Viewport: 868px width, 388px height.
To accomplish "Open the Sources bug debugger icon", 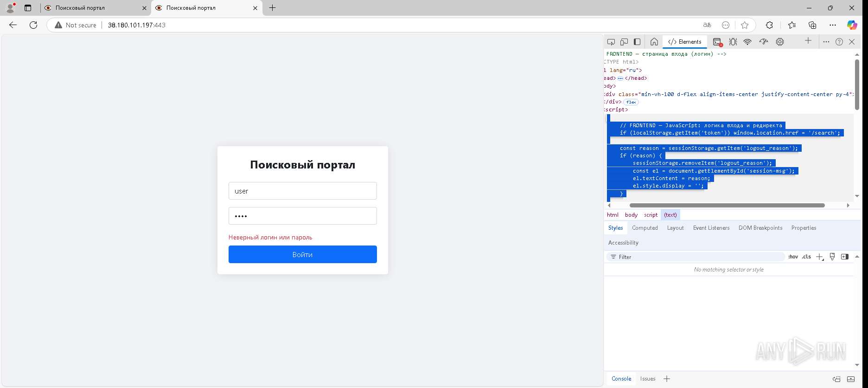I will (733, 42).
